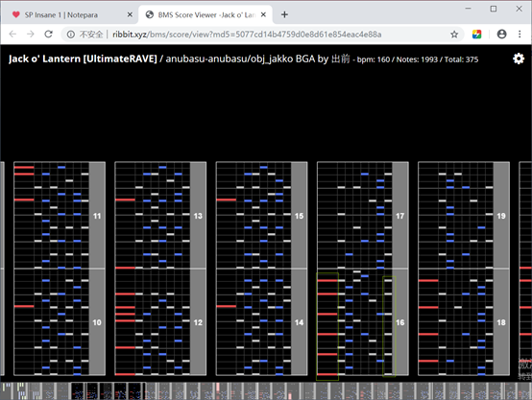Close the BMS Score Viewer tab

(263, 14)
